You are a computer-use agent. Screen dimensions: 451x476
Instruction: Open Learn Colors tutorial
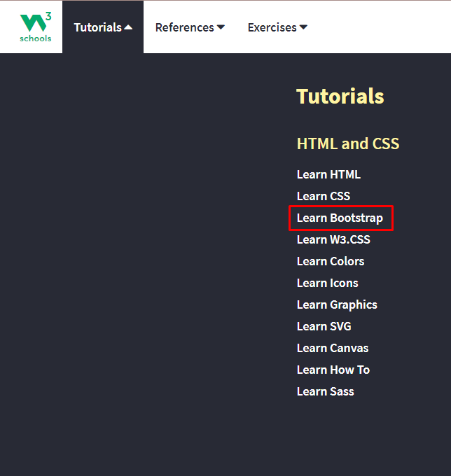331,261
